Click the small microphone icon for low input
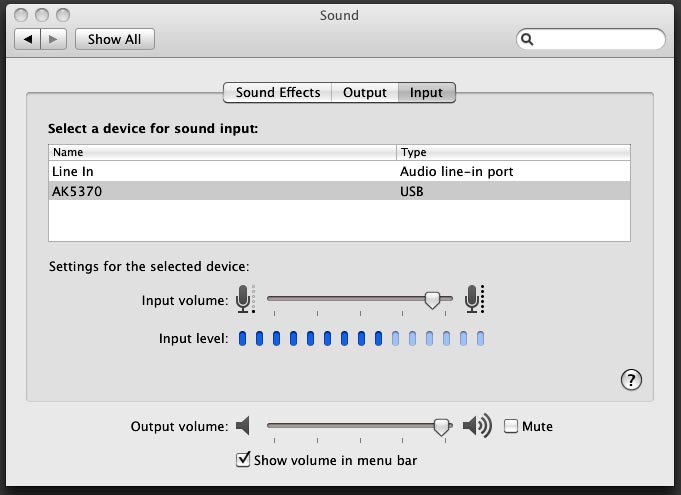 (x=243, y=298)
